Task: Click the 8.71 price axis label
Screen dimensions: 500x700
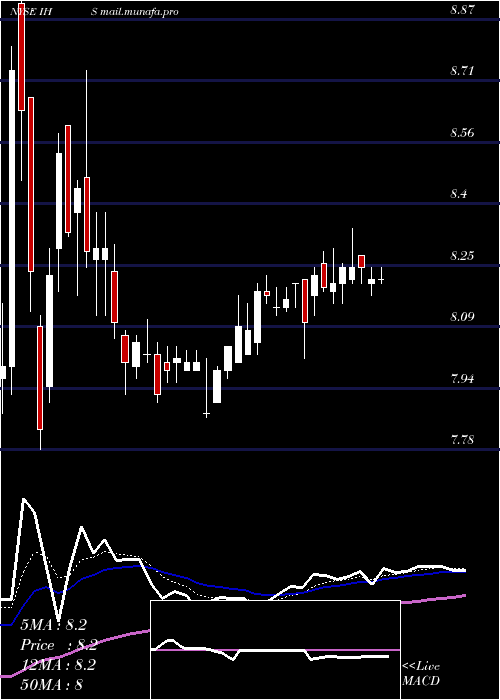Action: coord(462,71)
